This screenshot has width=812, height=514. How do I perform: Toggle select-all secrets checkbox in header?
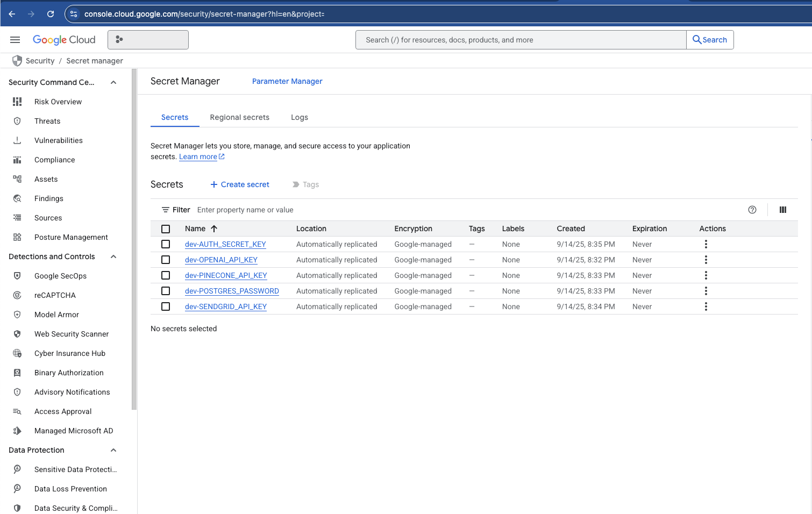166,229
